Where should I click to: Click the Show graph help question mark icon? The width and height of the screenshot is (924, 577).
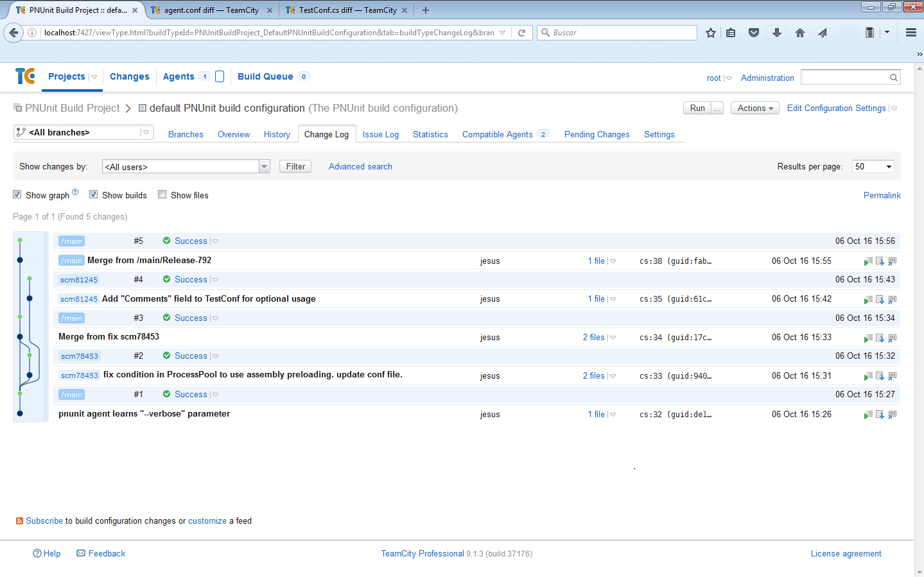(x=75, y=192)
